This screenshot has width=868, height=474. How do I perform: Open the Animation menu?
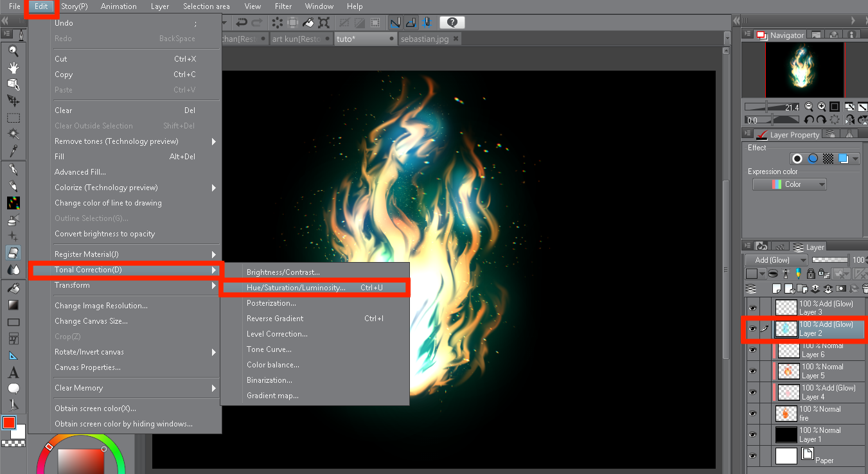click(x=119, y=6)
